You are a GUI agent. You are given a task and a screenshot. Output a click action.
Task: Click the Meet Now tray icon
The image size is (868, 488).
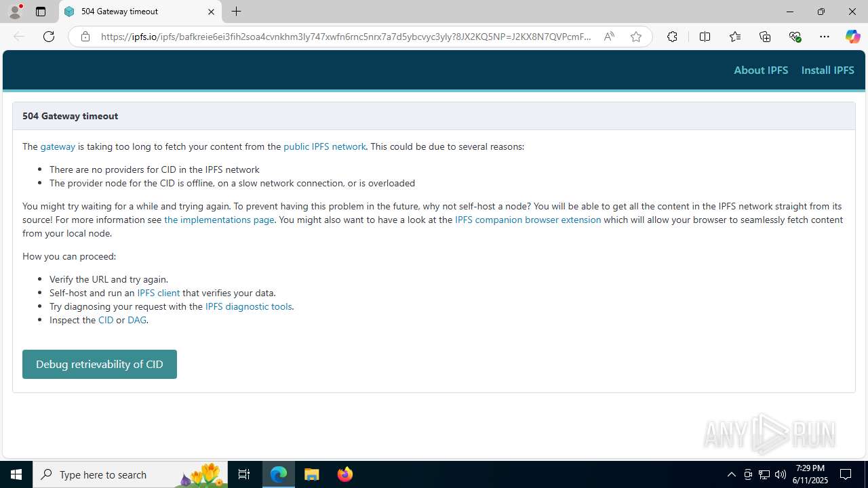pyautogui.click(x=748, y=474)
